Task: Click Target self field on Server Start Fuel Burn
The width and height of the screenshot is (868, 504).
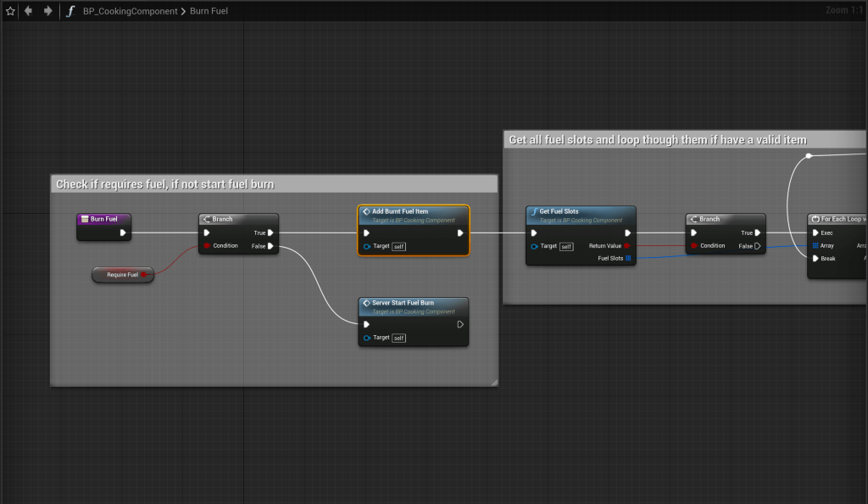Action: (x=398, y=338)
